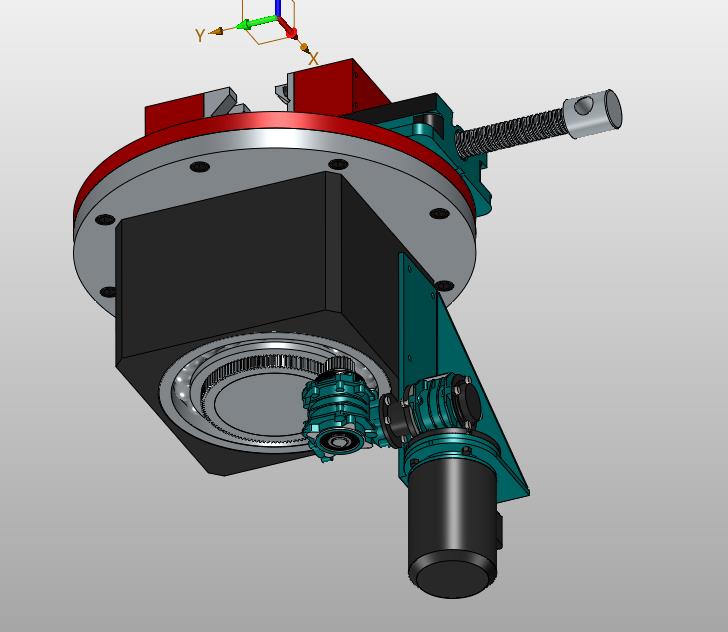This screenshot has width=728, height=632.
Task: Select the red X-axis arrow of triad
Action: click(x=288, y=28)
